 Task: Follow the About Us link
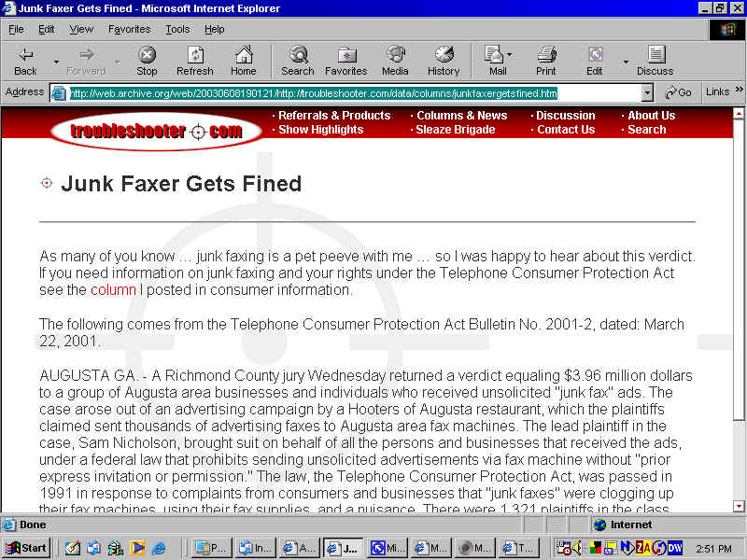[651, 115]
